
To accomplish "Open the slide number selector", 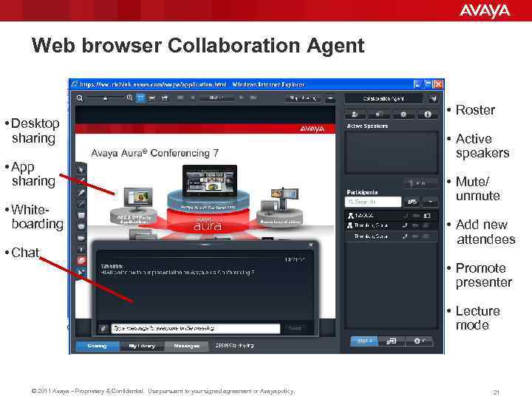I will pos(216,98).
